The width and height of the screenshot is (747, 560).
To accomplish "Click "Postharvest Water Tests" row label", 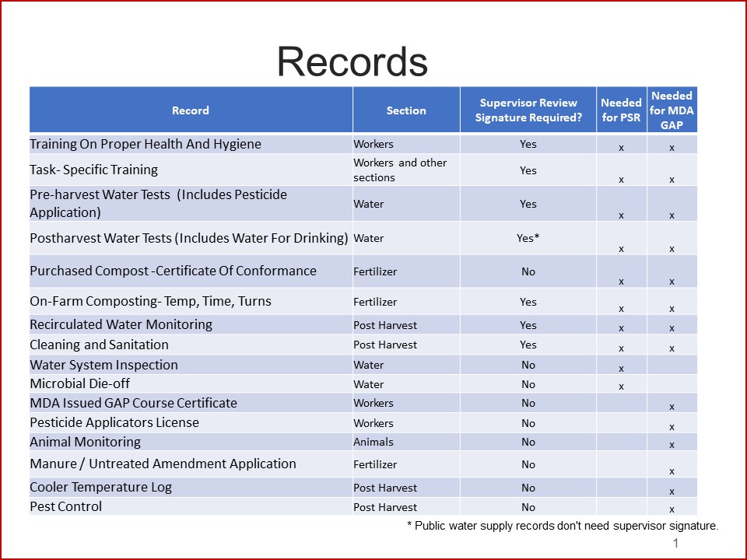I will (x=187, y=239).
